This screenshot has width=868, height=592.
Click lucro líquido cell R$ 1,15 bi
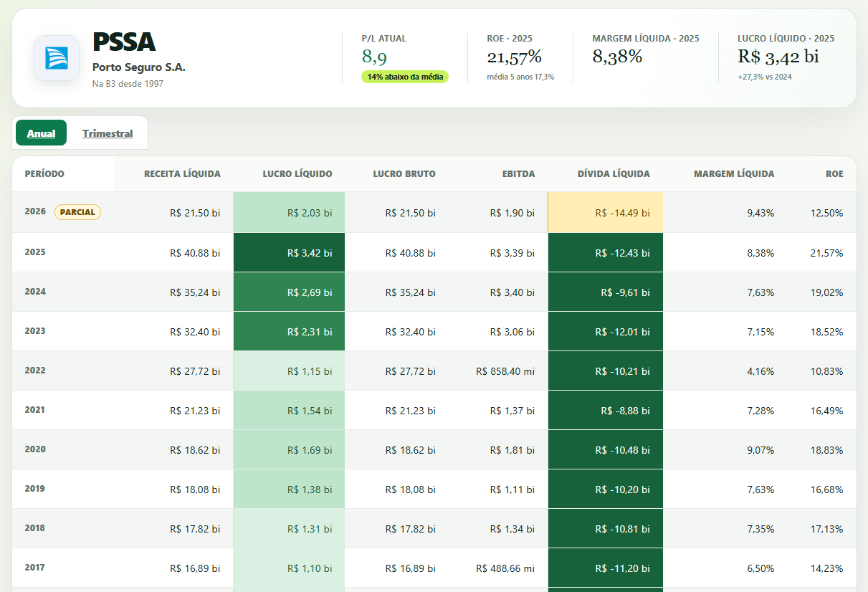pos(289,371)
